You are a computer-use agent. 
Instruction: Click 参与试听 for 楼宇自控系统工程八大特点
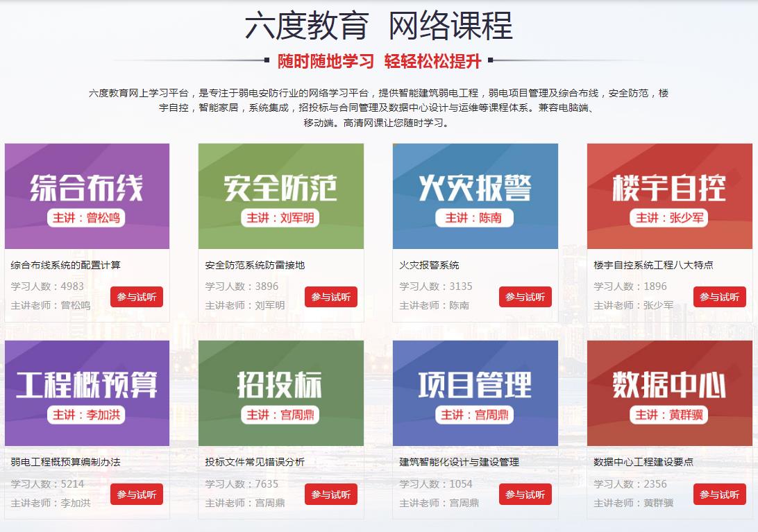click(720, 297)
